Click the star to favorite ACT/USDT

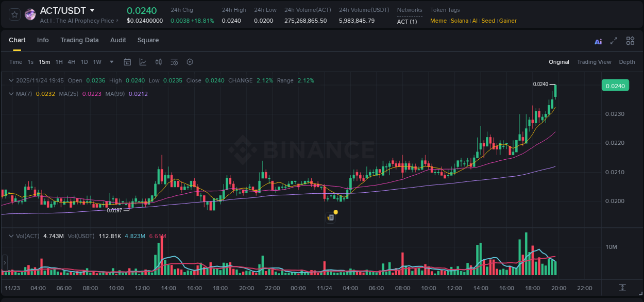[x=14, y=14]
